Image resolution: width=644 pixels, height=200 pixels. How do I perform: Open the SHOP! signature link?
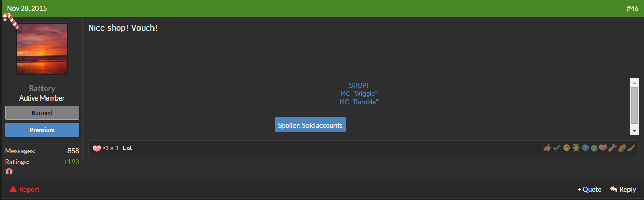click(x=359, y=85)
